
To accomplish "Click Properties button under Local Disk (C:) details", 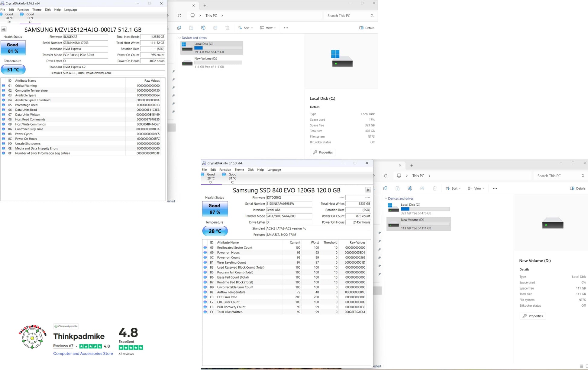I will click(x=323, y=152).
